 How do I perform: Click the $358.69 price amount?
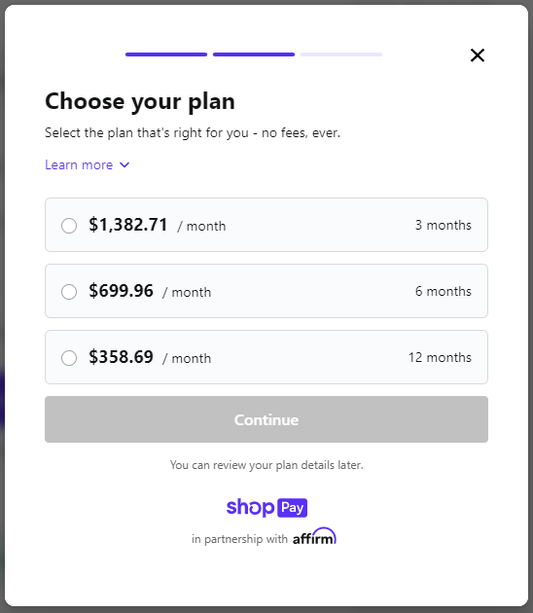[x=121, y=357]
